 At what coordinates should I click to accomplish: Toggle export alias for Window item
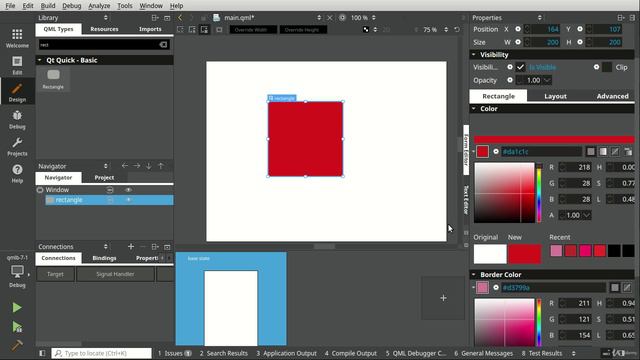pos(110,190)
